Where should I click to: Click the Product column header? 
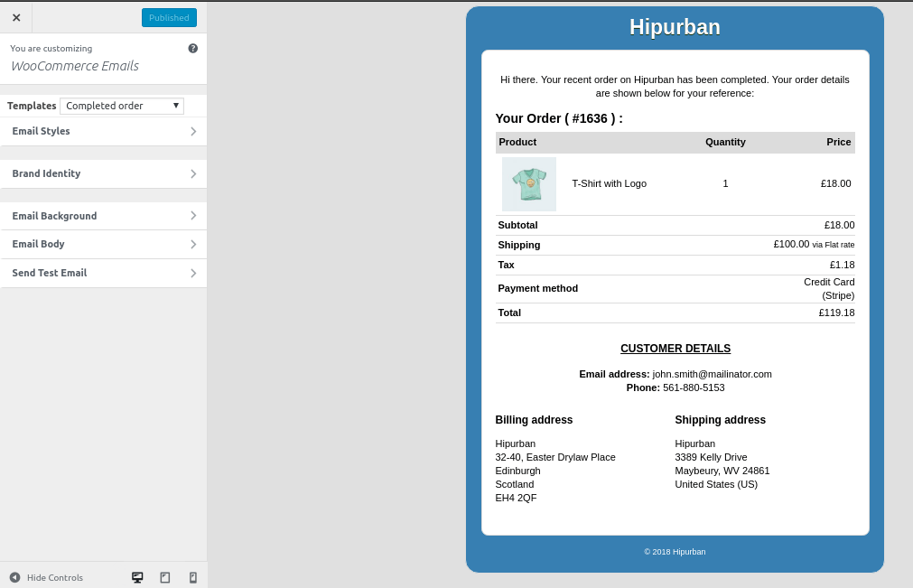point(517,142)
